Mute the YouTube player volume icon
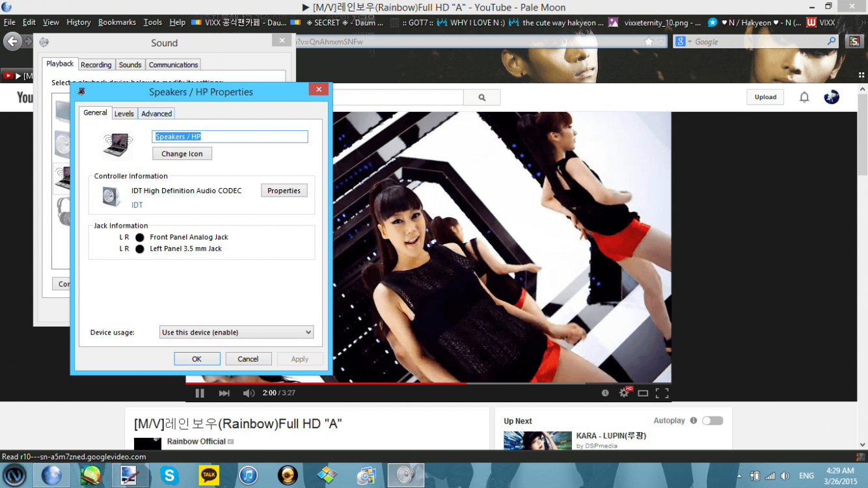The width and height of the screenshot is (868, 488). (249, 393)
